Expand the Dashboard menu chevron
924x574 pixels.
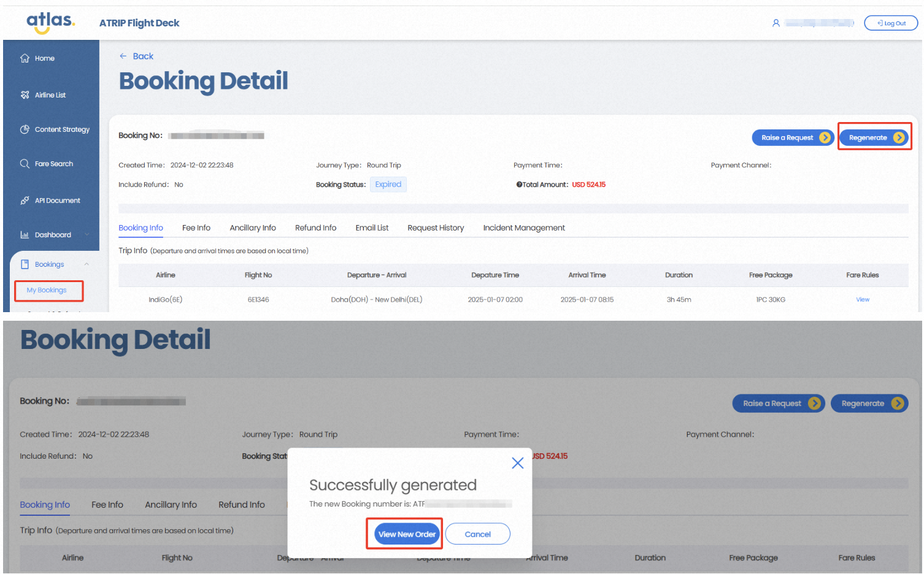click(x=87, y=235)
